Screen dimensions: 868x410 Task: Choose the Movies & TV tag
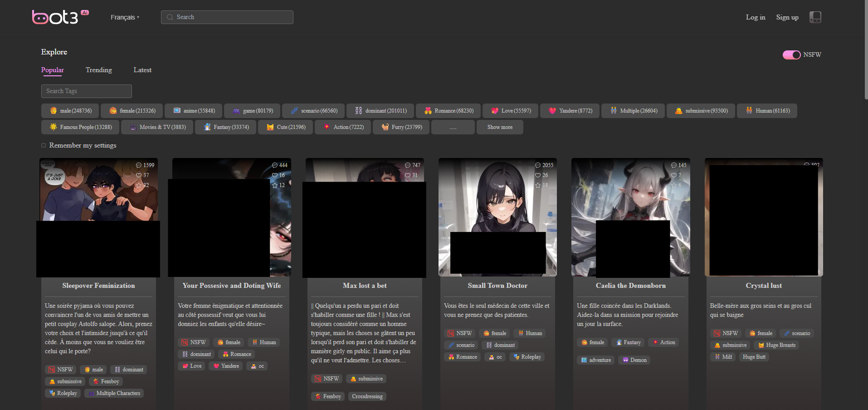(x=157, y=127)
